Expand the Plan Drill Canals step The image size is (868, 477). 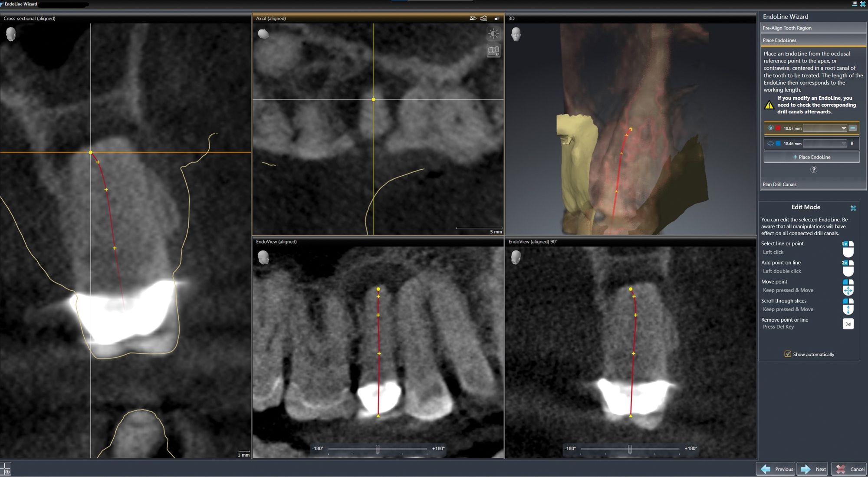click(x=813, y=184)
